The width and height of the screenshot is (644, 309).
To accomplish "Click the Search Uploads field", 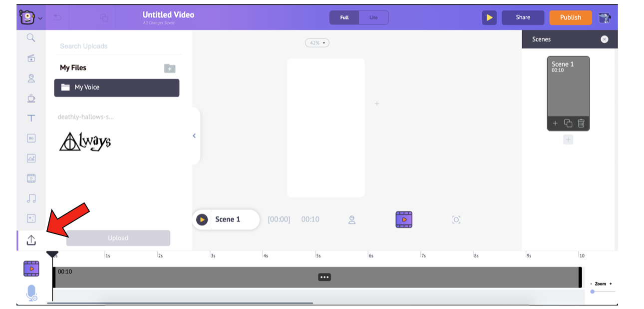I will point(118,46).
